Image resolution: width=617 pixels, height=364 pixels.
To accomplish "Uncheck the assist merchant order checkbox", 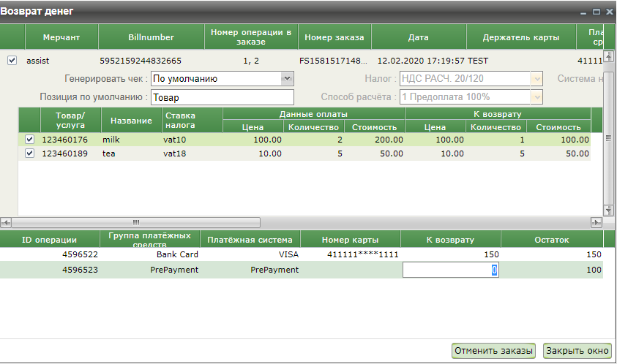I will click(12, 61).
